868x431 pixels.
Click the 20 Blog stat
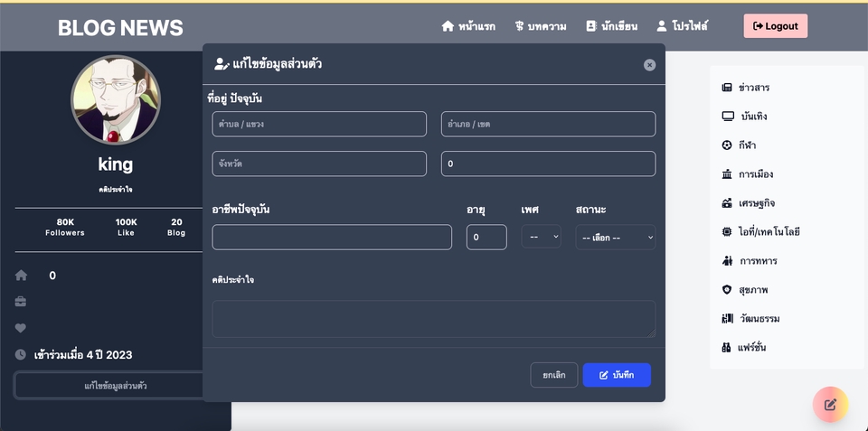pos(176,227)
